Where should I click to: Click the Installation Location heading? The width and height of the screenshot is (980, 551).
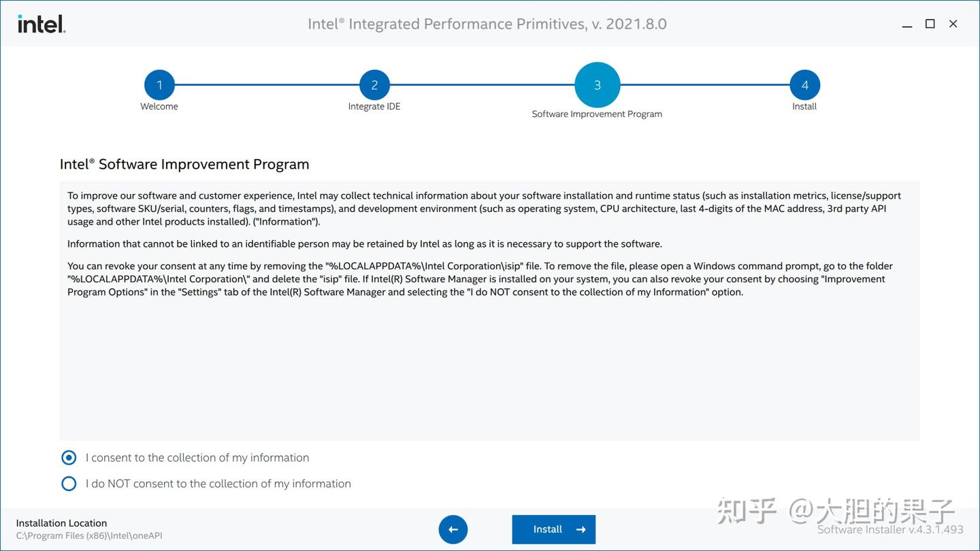tap(61, 522)
